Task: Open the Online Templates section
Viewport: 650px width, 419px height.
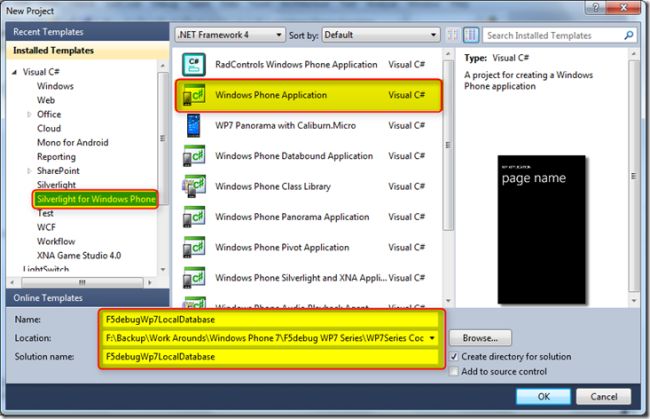Action: pos(87,298)
